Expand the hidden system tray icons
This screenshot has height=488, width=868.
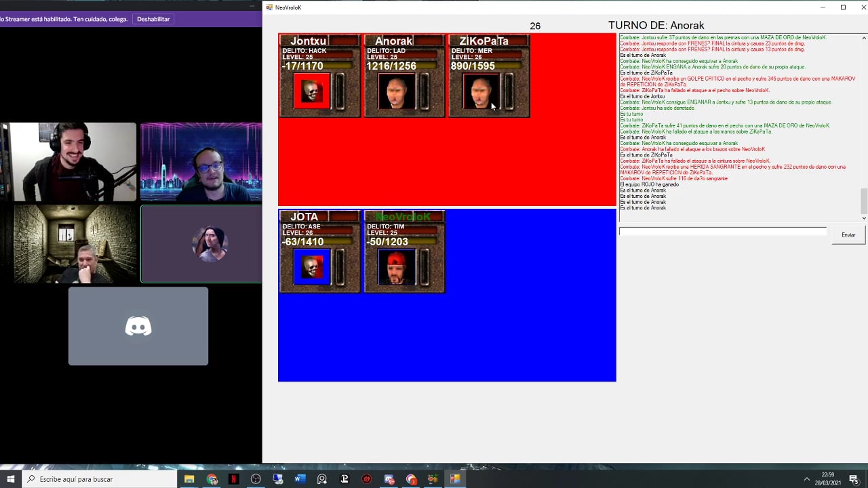[806, 479]
